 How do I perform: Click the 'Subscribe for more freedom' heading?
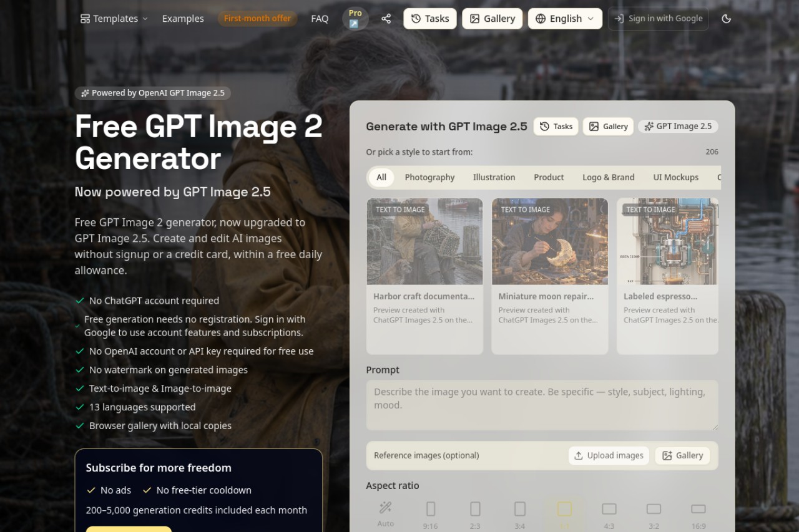coord(159,468)
